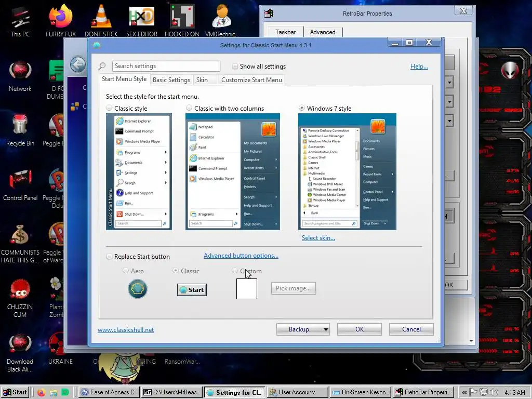Open the Backup dropdown arrow
The width and height of the screenshot is (532, 399).
[326, 329]
